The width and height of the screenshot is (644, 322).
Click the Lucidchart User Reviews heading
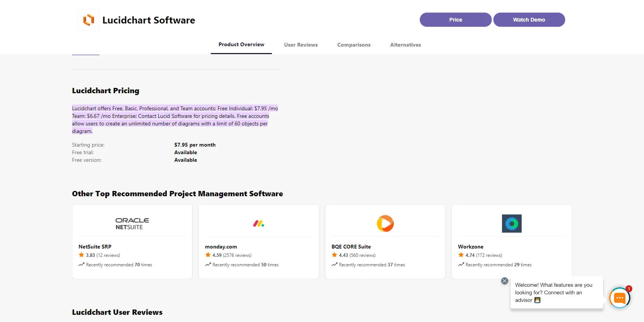coord(117,312)
